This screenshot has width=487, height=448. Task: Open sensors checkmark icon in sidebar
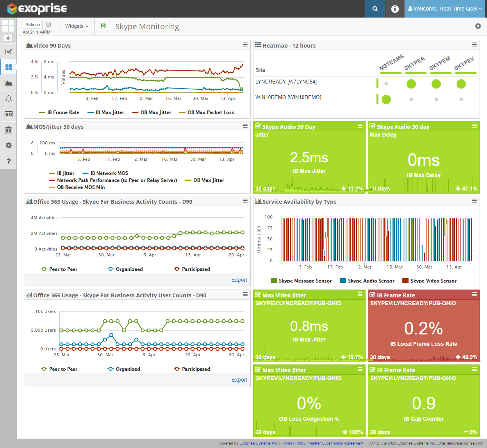point(8,52)
